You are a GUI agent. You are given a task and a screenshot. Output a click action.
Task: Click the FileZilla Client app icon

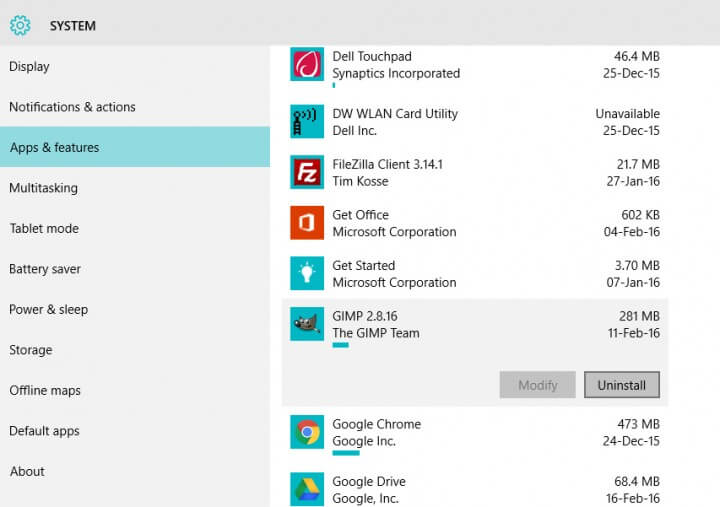click(307, 172)
